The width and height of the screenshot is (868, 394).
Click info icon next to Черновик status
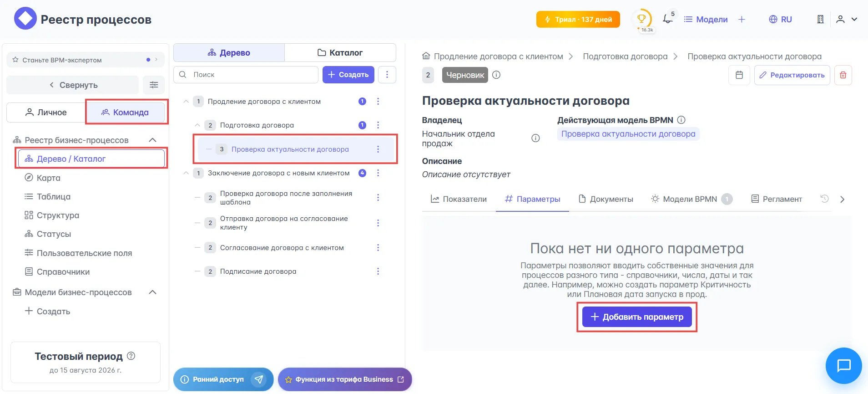[496, 75]
